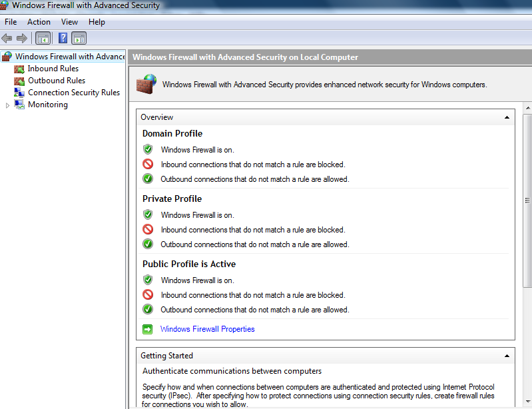Open the View menu

click(69, 22)
